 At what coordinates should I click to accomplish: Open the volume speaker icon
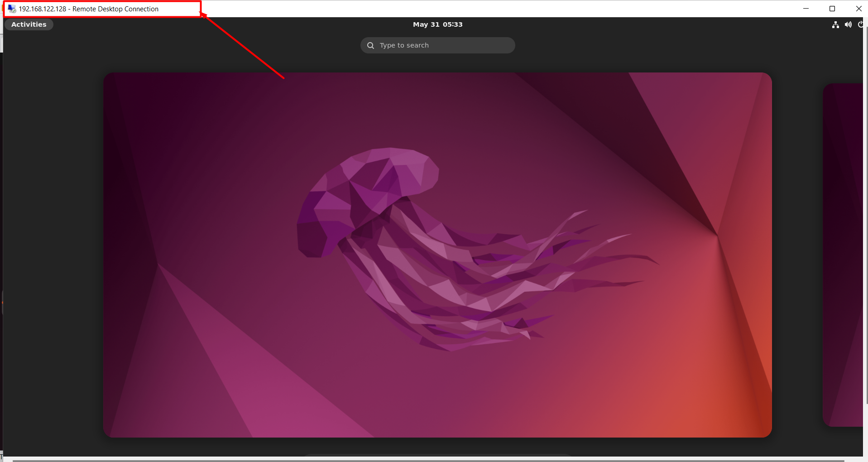tap(848, 24)
